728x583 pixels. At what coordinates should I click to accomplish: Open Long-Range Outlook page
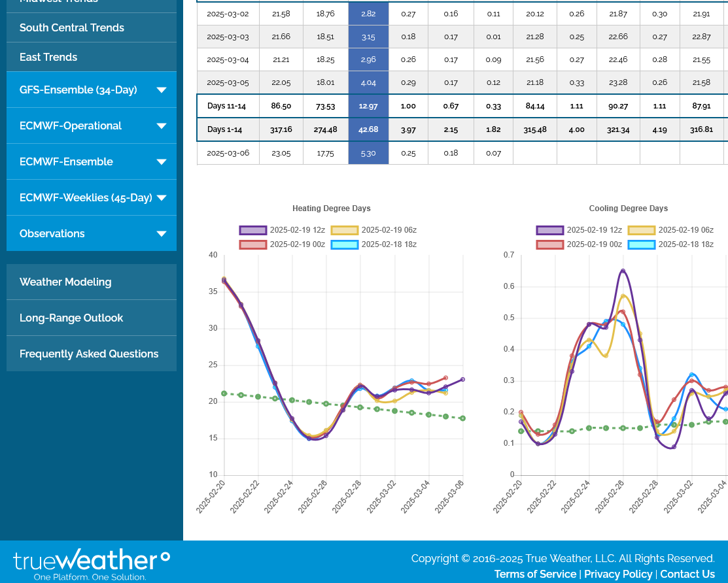[x=71, y=318]
